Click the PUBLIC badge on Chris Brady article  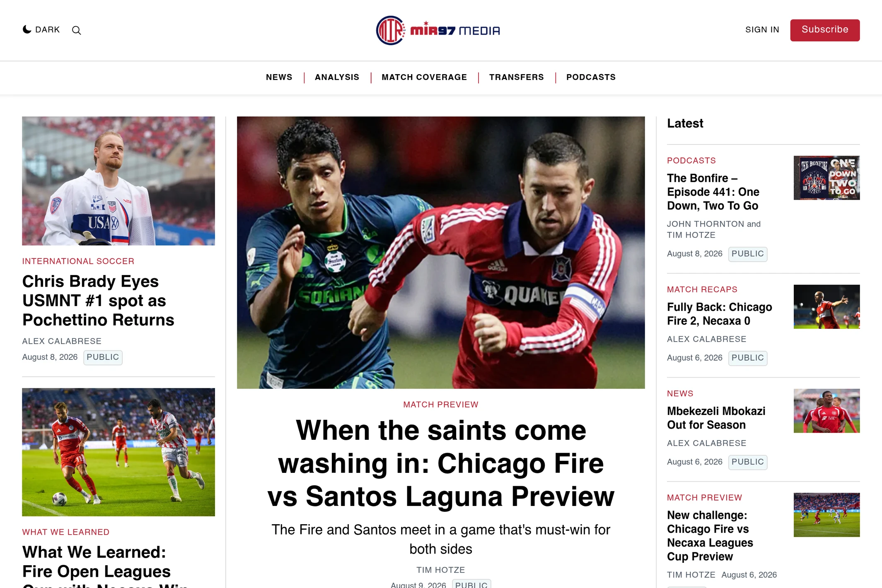tap(103, 357)
